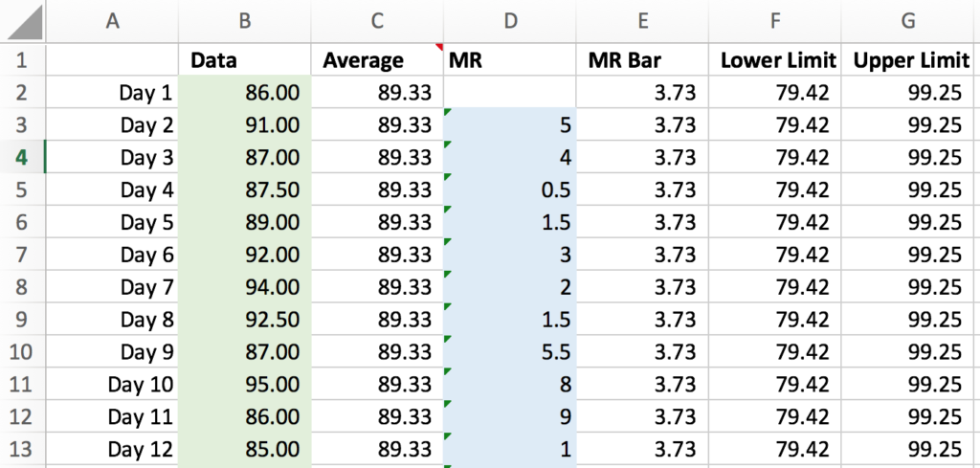Select row 1 header
980x468 pixels.
23,60
